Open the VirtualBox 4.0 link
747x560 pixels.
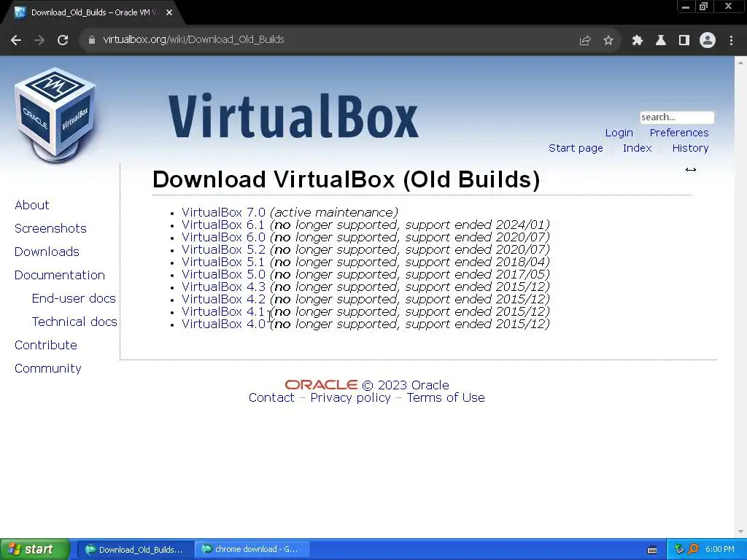[223, 324]
